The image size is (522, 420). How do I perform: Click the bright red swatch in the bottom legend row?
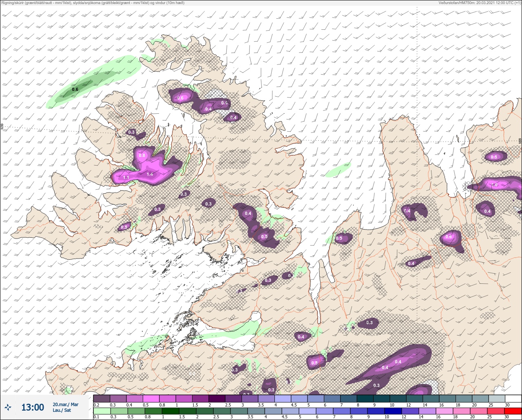point(513,411)
